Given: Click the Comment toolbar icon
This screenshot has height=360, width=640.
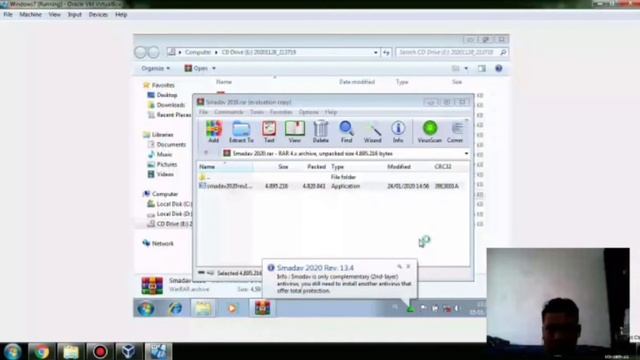Looking at the screenshot, I should (x=456, y=131).
